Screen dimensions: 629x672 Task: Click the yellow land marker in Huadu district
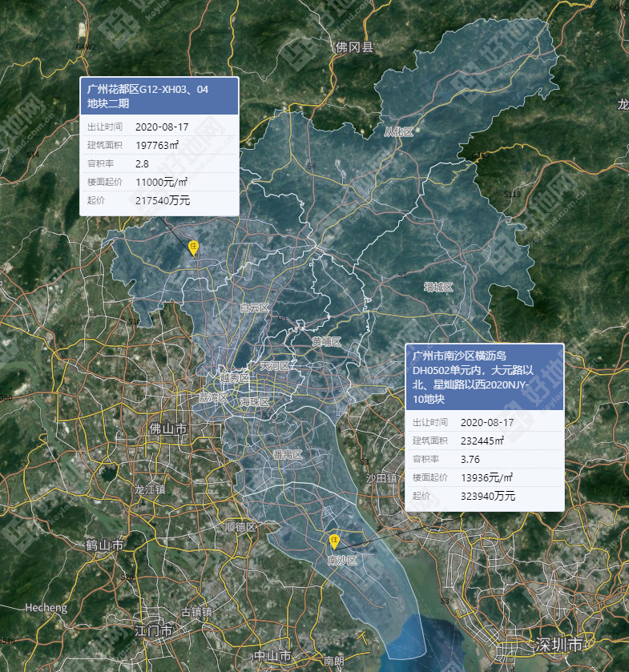193,247
